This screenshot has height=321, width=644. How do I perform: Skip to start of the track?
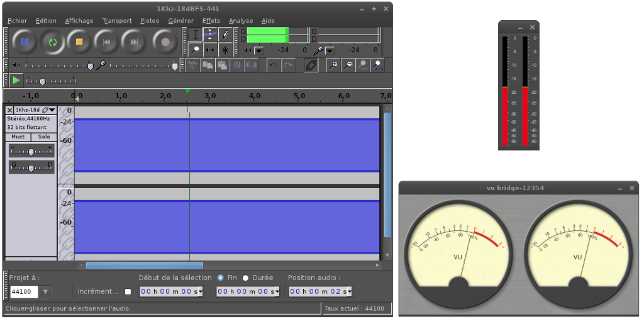pyautogui.click(x=107, y=42)
